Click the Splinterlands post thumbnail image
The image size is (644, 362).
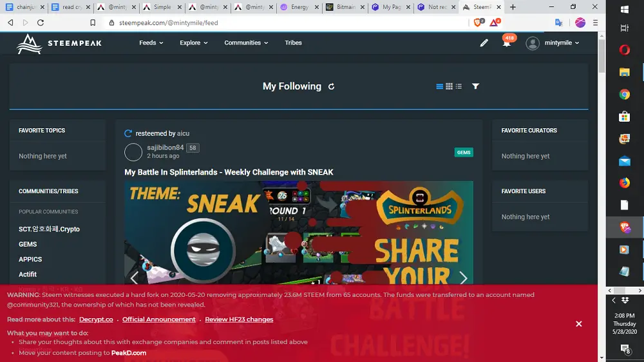(x=299, y=233)
